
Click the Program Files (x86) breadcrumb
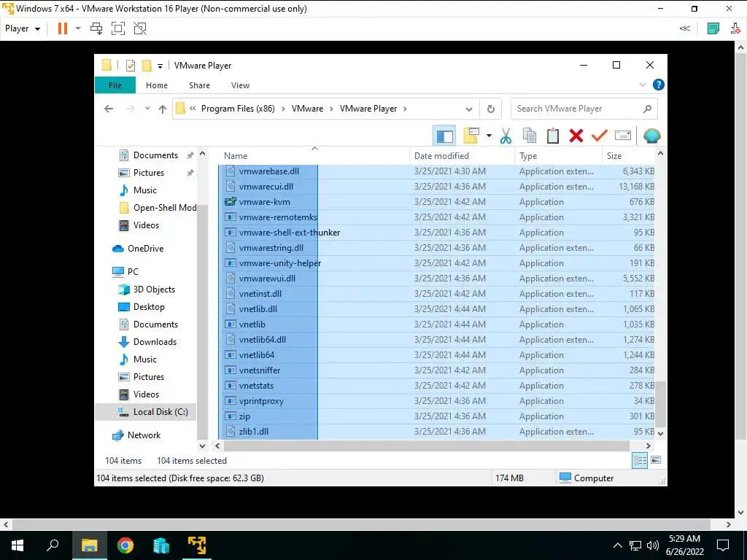(238, 109)
